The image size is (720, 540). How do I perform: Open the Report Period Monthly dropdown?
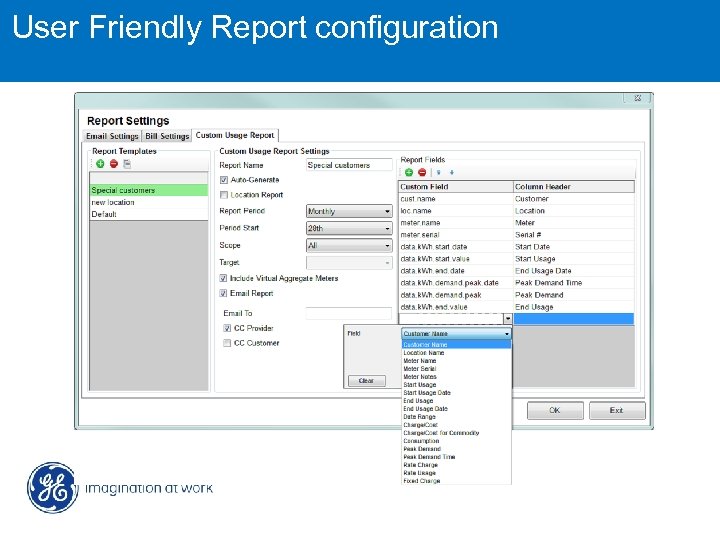(349, 211)
